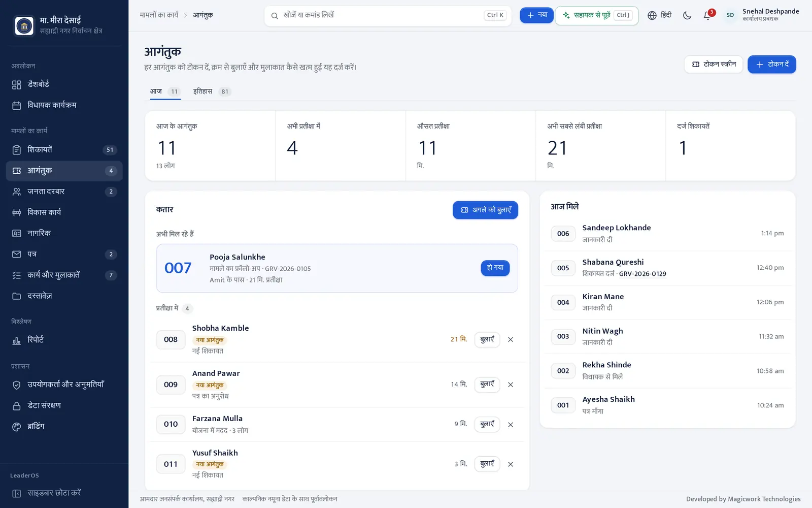
Task: Focus the search or command field
Action: (388, 15)
